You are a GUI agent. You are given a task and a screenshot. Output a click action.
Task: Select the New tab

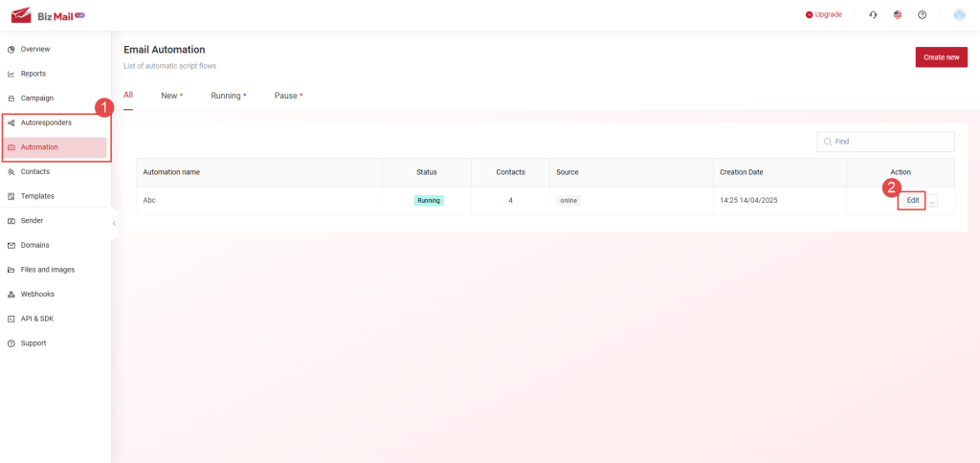(x=169, y=96)
